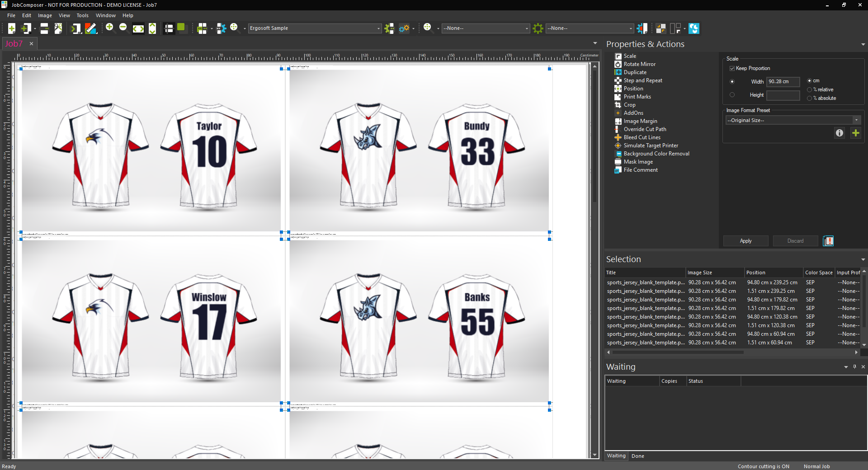Open the Original Size preset dropdown

tap(793, 120)
